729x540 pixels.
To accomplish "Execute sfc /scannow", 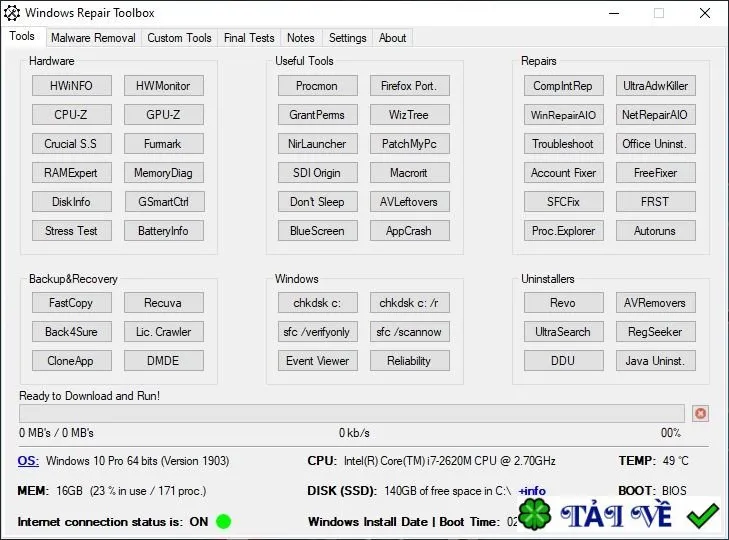I will point(410,332).
